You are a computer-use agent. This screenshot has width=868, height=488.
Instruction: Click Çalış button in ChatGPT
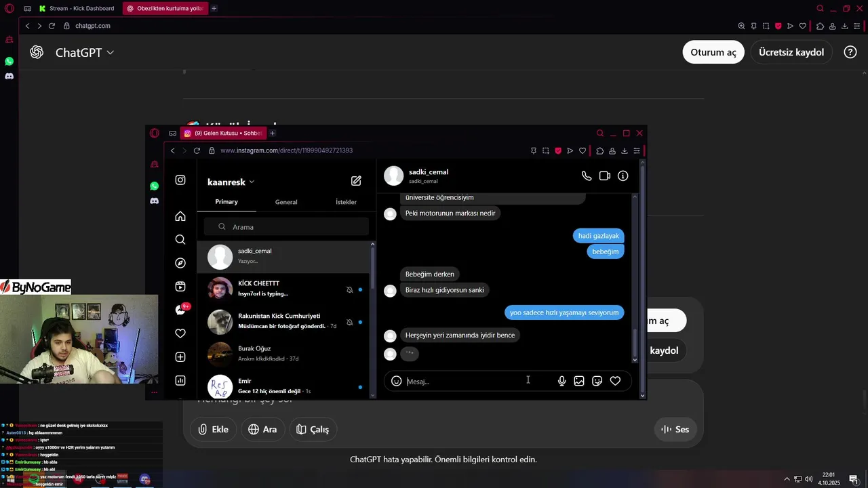tap(313, 429)
